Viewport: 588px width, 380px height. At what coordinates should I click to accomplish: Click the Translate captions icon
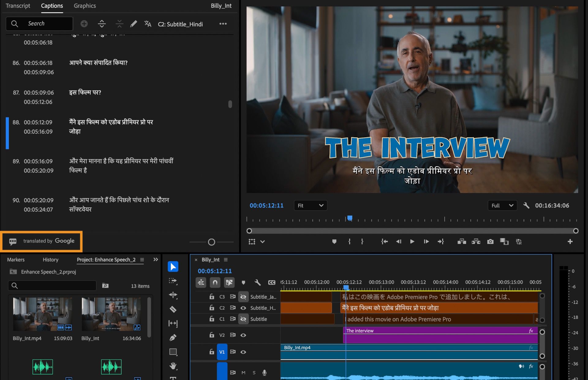click(148, 24)
